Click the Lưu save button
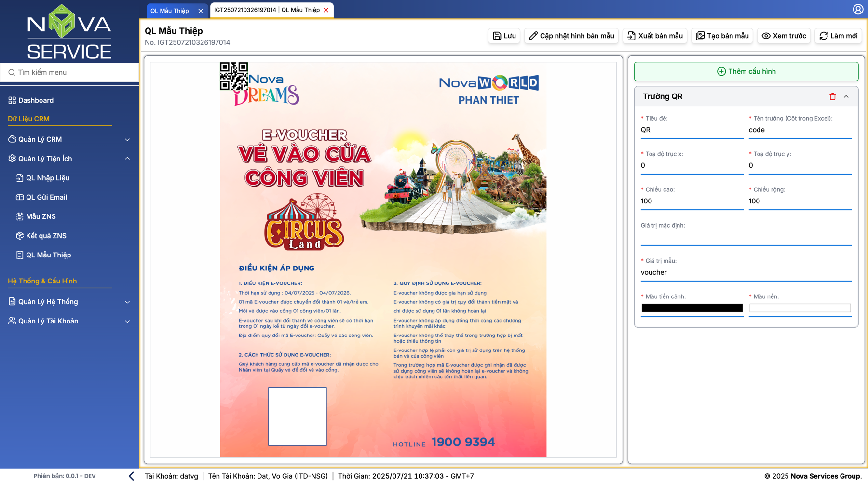This screenshot has width=868, height=484. point(504,36)
